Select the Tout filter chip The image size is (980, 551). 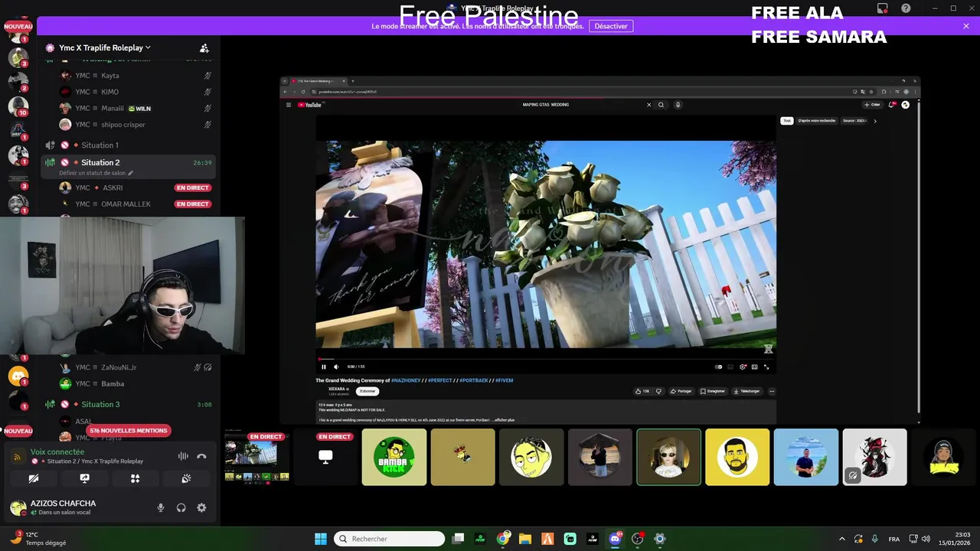tap(786, 121)
